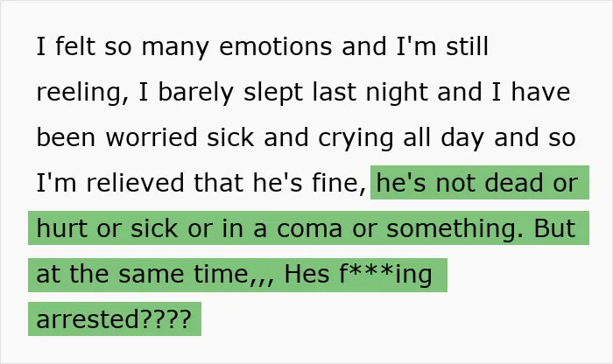
Task: Click the word "night" in second line
Action: coord(397,93)
